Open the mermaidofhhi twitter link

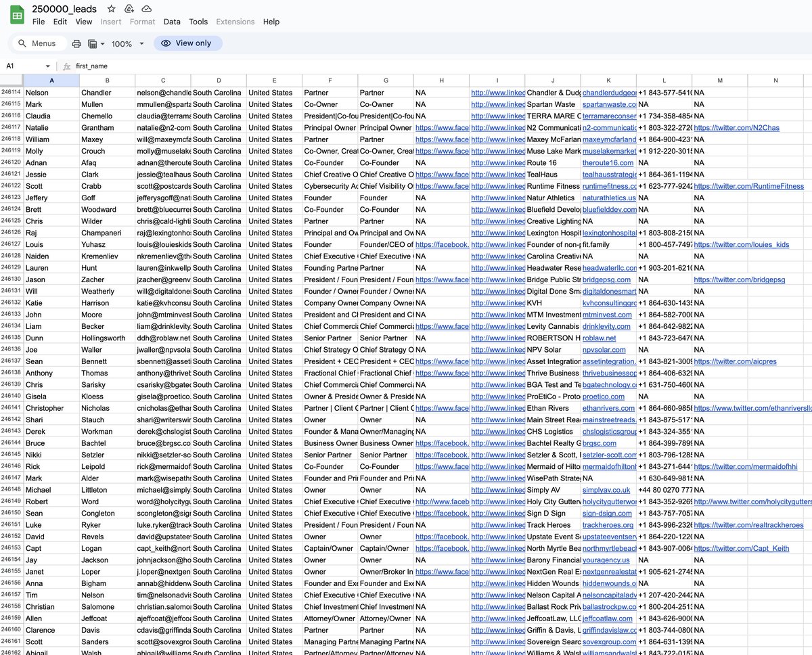coord(745,466)
